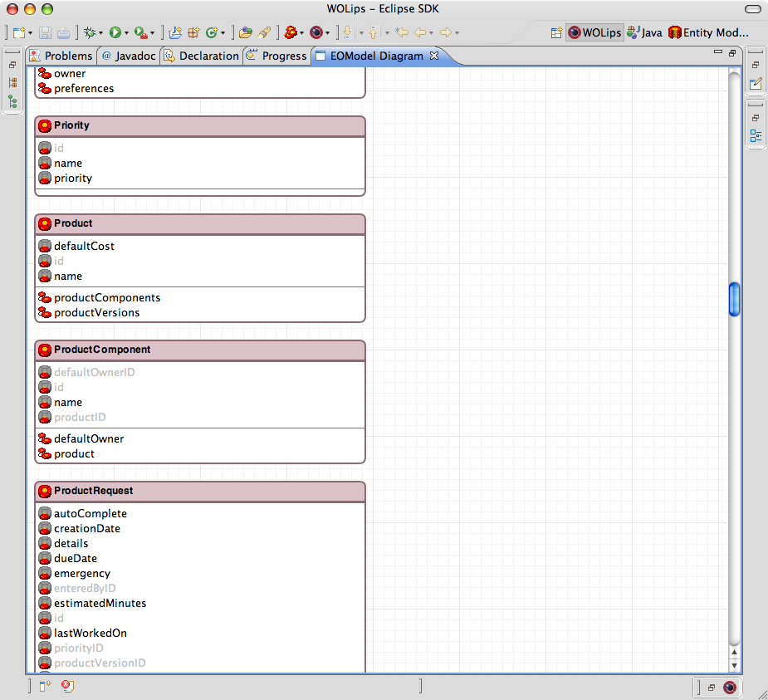This screenshot has height=700, width=768.
Task: Click the vertical scrollbar thumb
Action: [734, 299]
